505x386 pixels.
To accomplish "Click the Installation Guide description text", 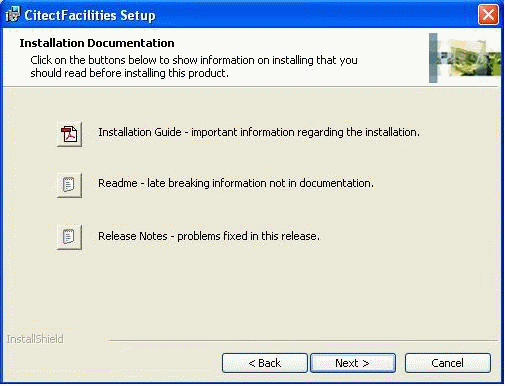I will pyautogui.click(x=259, y=132).
